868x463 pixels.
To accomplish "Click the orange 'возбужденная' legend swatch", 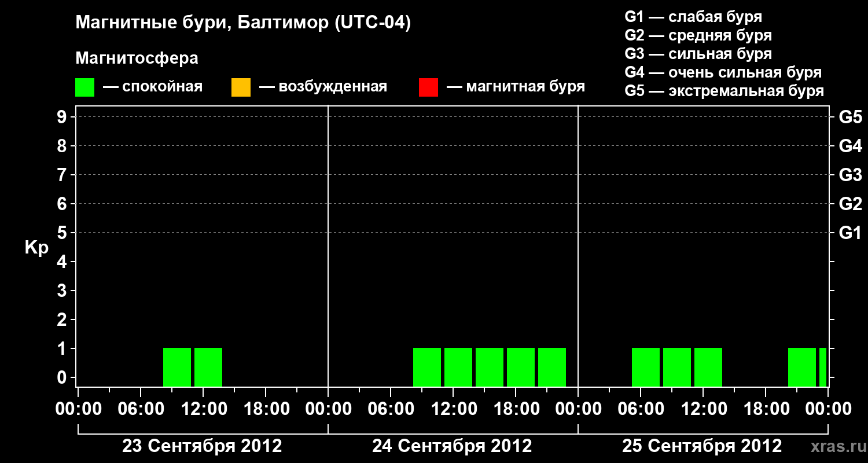I will click(241, 87).
